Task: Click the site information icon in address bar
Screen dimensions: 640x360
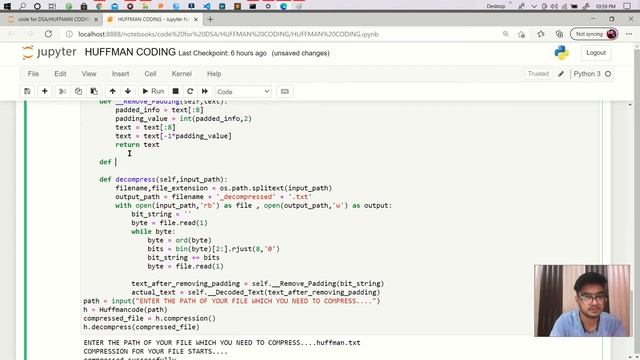Action: 69,34
